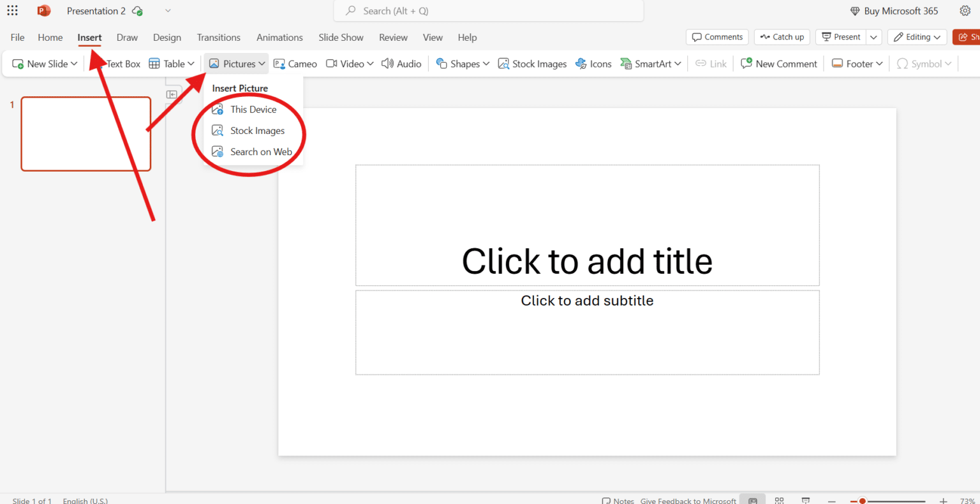Viewport: 980px width, 504px height.
Task: Select slide 1 thumbnail
Action: tap(86, 134)
